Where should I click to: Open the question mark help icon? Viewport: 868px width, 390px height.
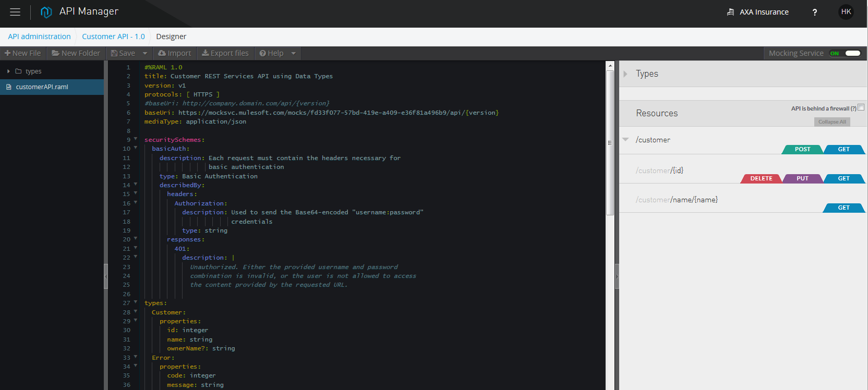pyautogui.click(x=815, y=12)
